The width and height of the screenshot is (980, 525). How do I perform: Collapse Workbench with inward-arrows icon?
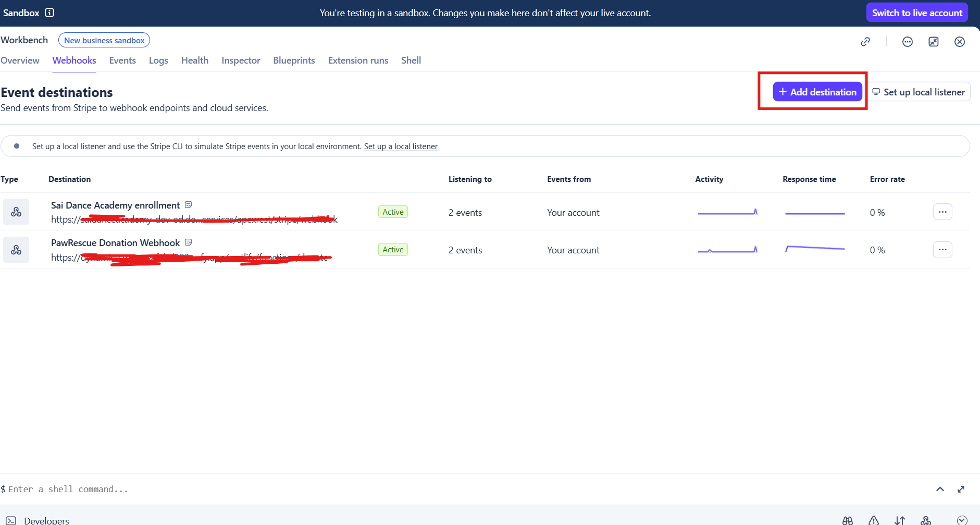(934, 42)
